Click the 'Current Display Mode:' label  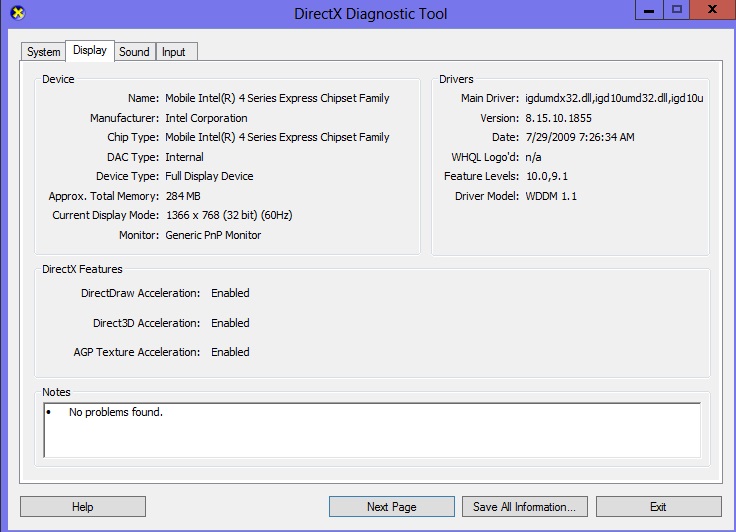106,215
